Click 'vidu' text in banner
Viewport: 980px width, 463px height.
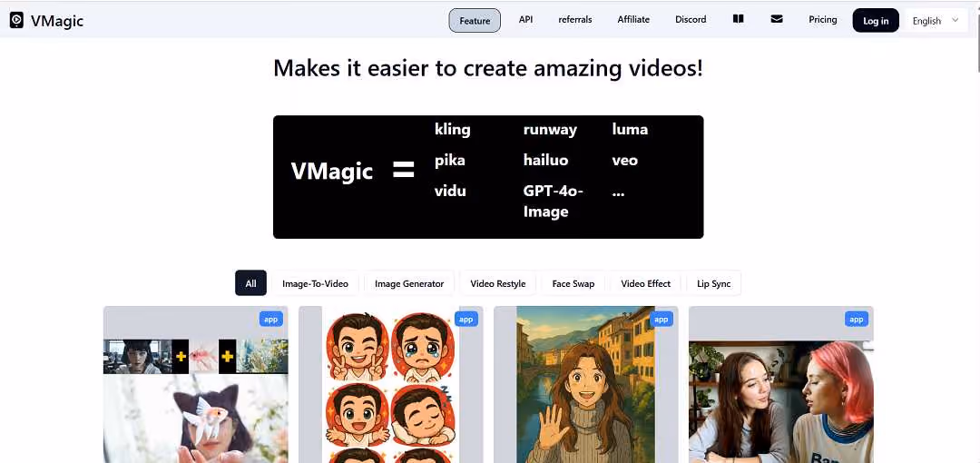[x=450, y=191]
